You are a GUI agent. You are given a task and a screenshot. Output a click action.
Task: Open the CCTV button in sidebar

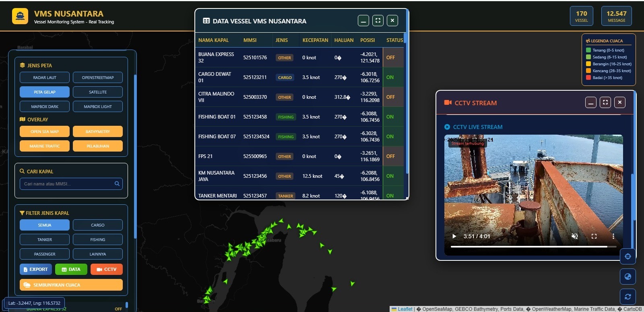tap(107, 269)
